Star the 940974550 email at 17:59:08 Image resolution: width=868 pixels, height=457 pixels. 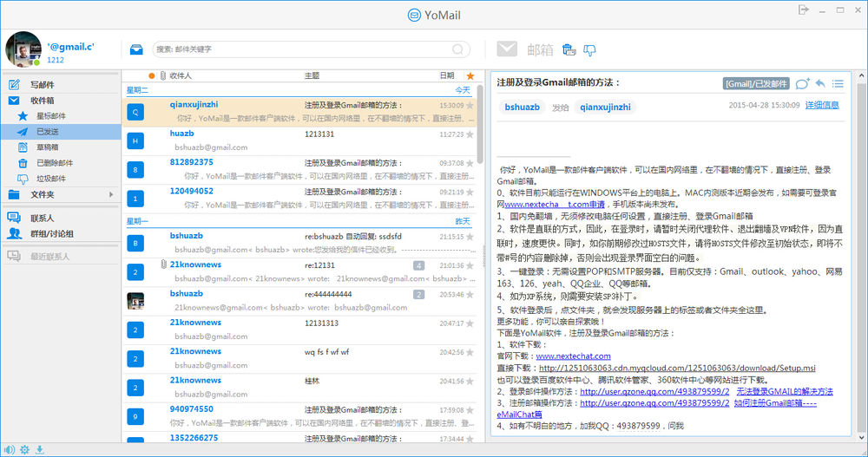point(470,410)
